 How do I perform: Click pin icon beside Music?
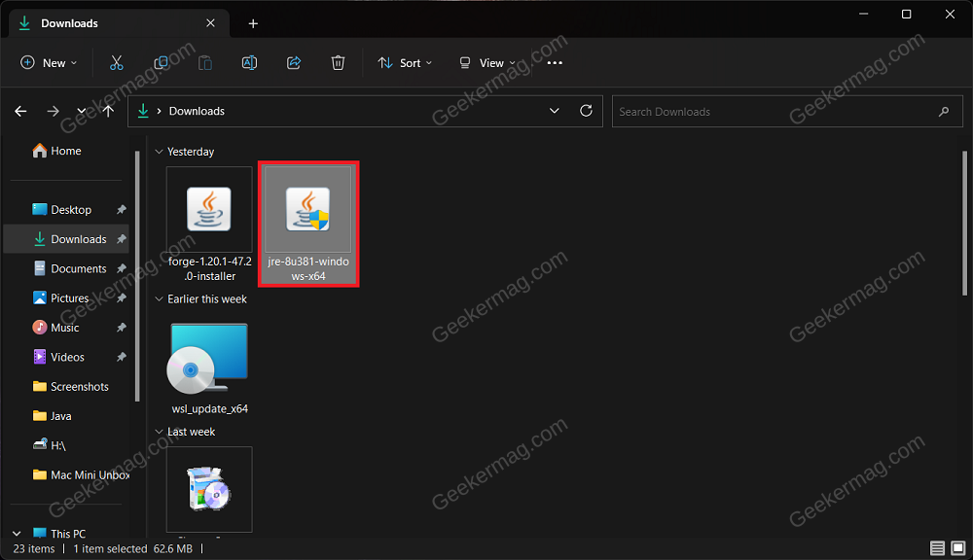point(121,328)
